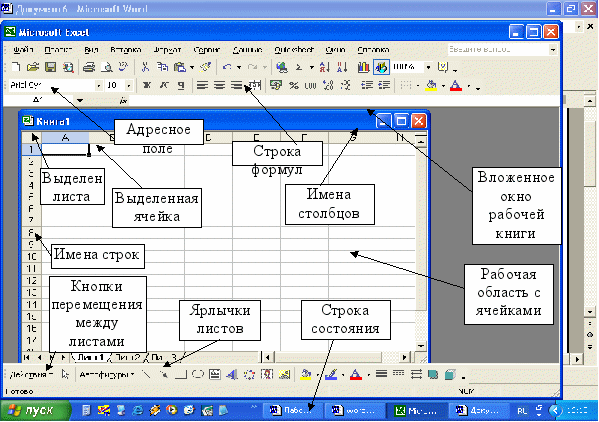Viewport: 599px width, 422px height.
Task: Save the workbook with the floppy disk icon
Action: coord(50,67)
